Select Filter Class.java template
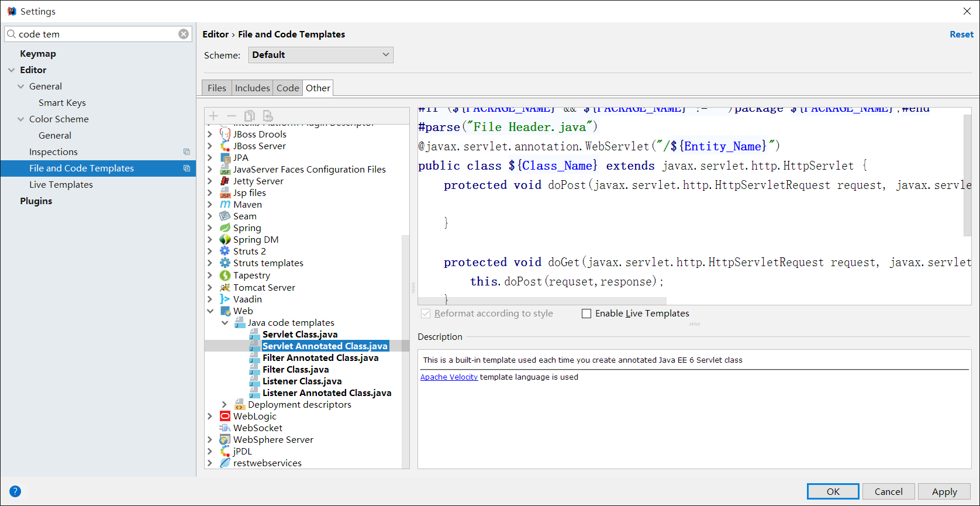980x506 pixels. tap(295, 369)
